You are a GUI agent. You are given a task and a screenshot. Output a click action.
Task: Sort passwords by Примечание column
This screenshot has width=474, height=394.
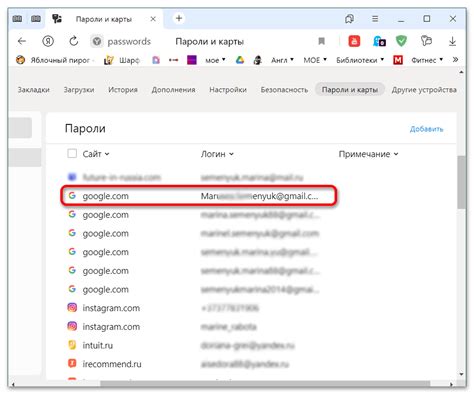click(x=368, y=154)
